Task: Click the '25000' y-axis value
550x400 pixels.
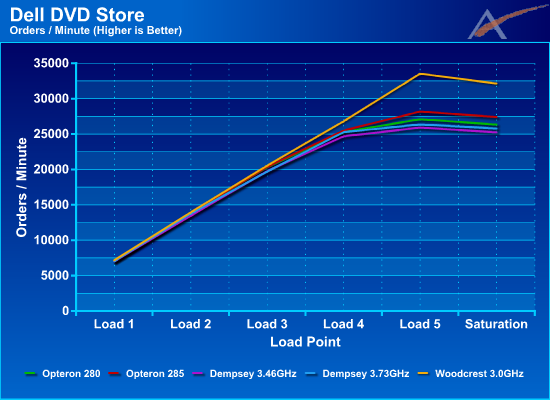Action: [51, 134]
